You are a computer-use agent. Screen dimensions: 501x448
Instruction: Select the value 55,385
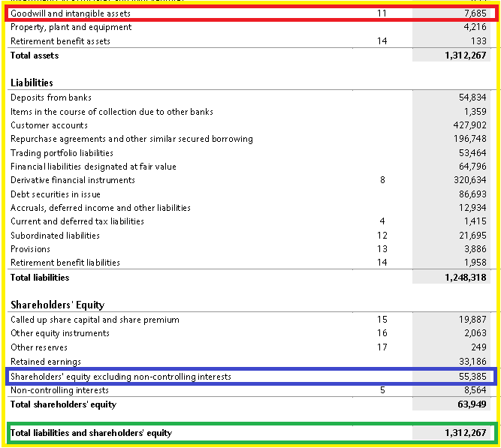[472, 377]
